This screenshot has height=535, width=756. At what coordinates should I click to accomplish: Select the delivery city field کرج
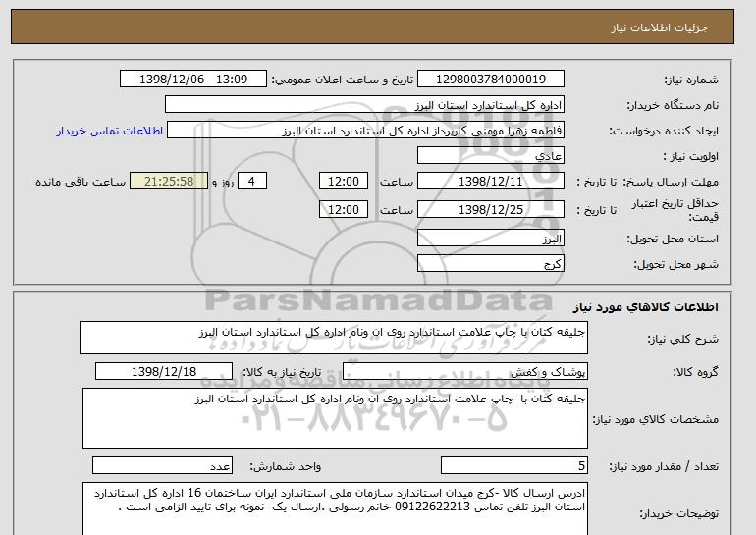pos(490,264)
